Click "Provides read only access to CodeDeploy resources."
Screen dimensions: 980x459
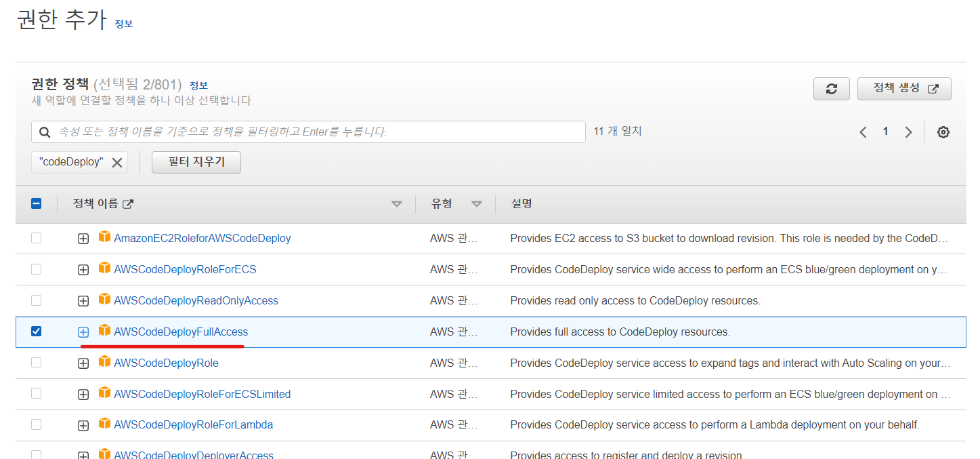635,301
